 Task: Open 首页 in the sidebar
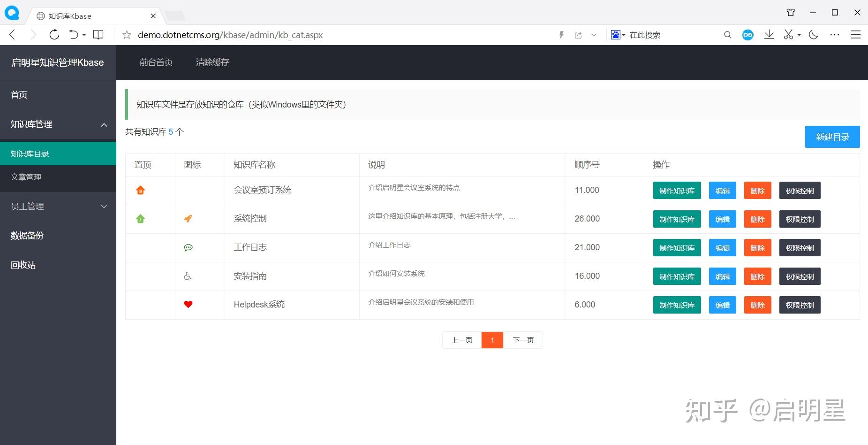click(58, 95)
